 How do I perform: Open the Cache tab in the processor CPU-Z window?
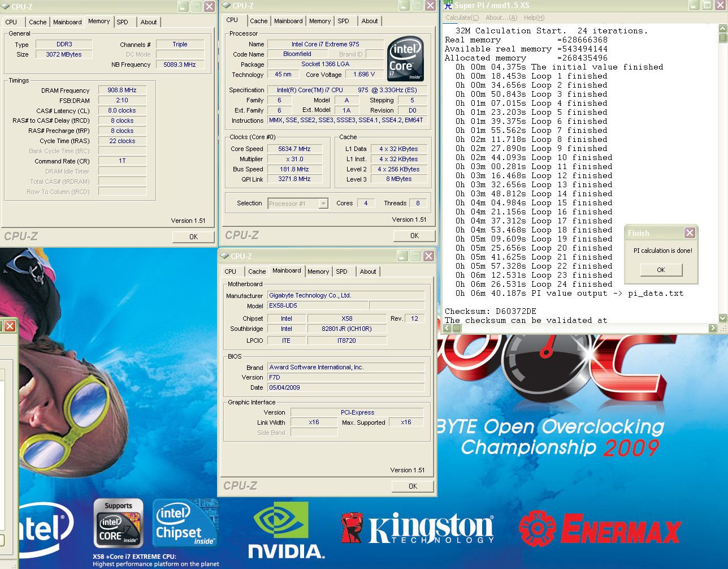pyautogui.click(x=259, y=21)
